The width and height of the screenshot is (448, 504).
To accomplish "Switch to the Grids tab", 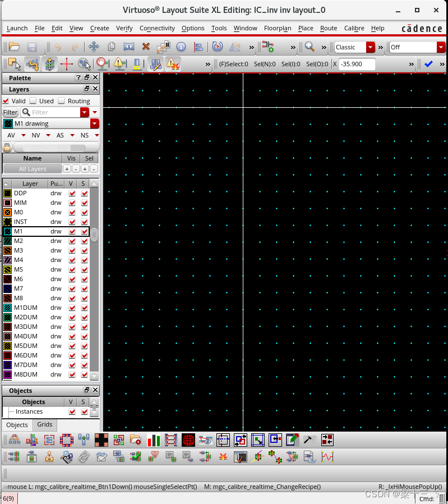I will (45, 424).
